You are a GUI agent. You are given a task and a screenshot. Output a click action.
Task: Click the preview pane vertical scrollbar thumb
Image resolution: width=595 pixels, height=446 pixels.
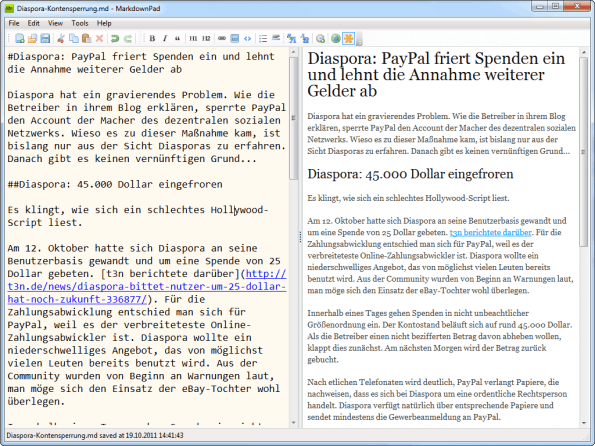click(x=584, y=152)
